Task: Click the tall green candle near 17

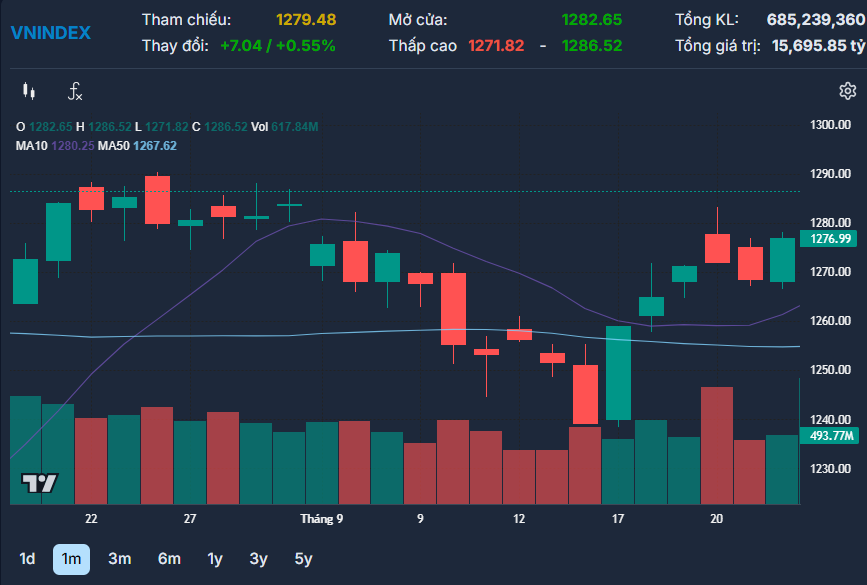Action: 618,372
